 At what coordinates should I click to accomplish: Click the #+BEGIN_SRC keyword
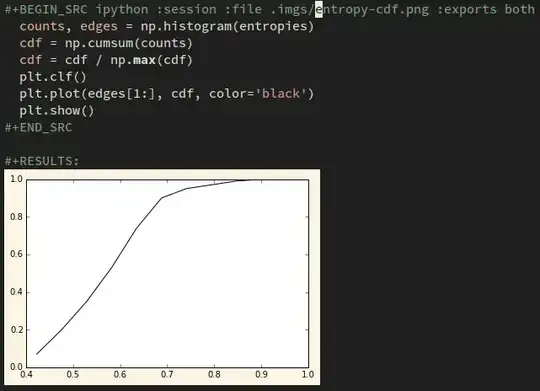(46, 9)
